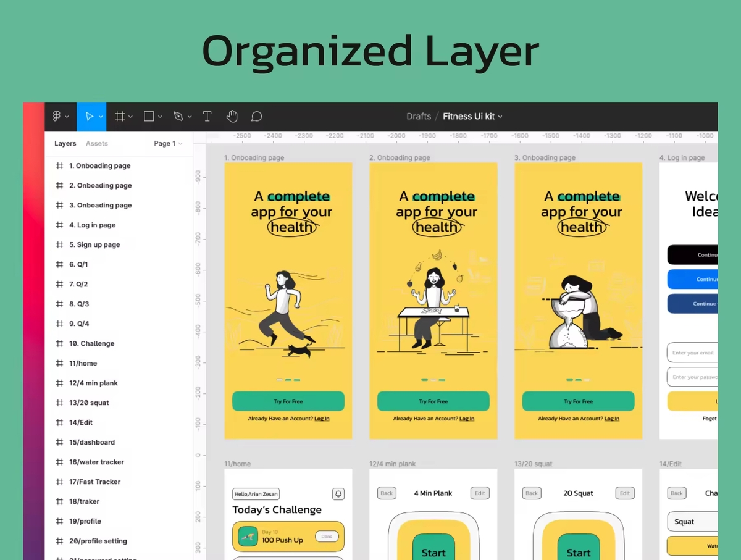Select the Move tool arrow

(x=89, y=117)
